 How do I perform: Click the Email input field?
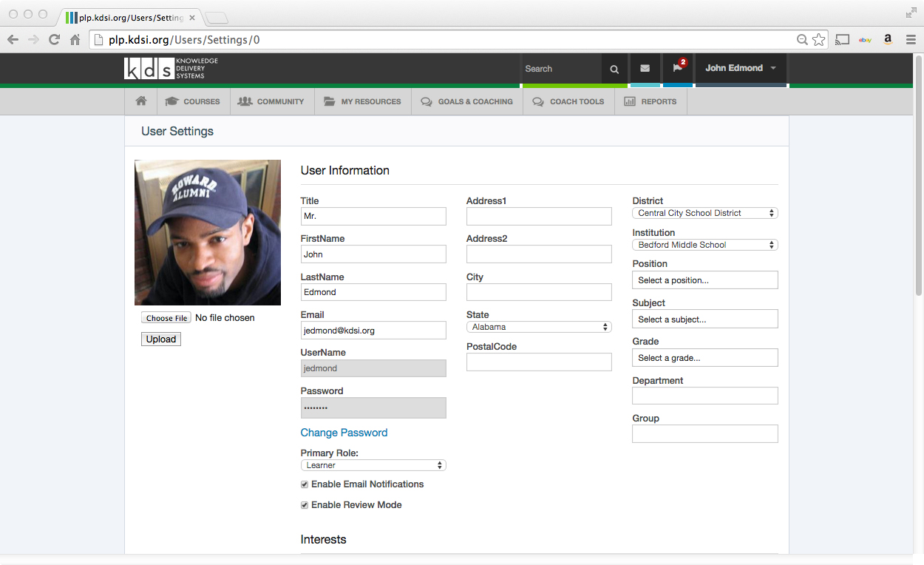click(373, 331)
